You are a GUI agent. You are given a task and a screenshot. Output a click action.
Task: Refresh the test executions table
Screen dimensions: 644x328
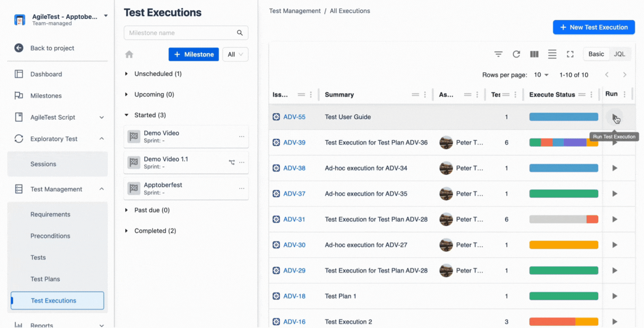click(516, 54)
